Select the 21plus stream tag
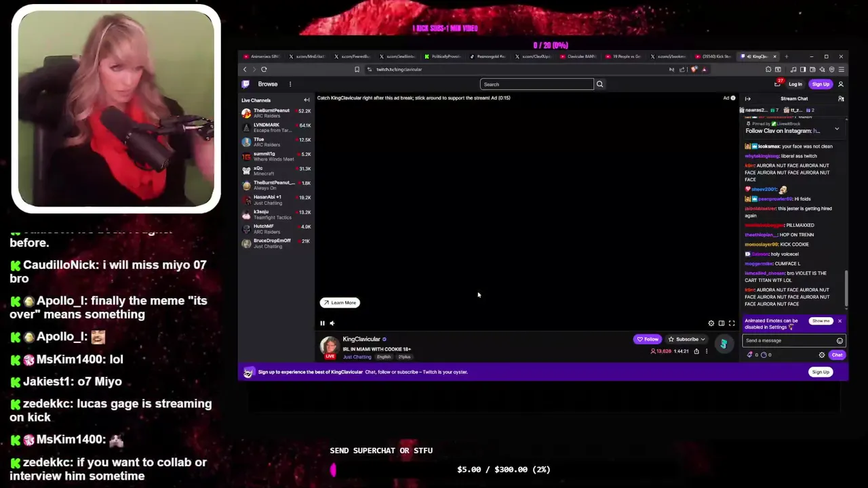 [404, 357]
